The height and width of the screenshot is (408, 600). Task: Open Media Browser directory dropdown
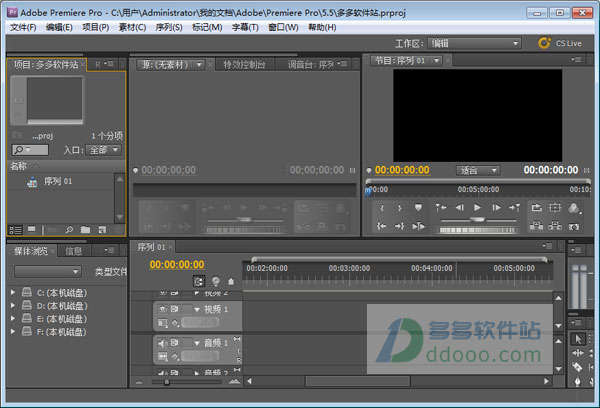point(47,271)
